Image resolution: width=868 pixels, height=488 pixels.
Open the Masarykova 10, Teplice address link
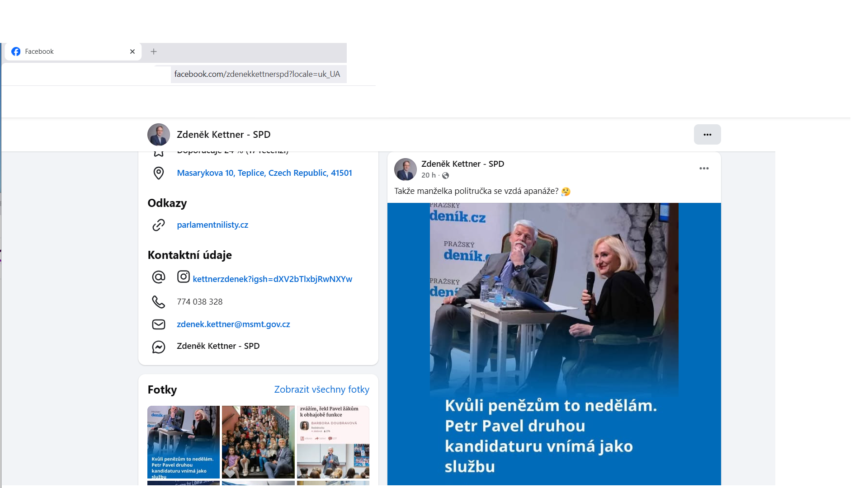coord(264,173)
